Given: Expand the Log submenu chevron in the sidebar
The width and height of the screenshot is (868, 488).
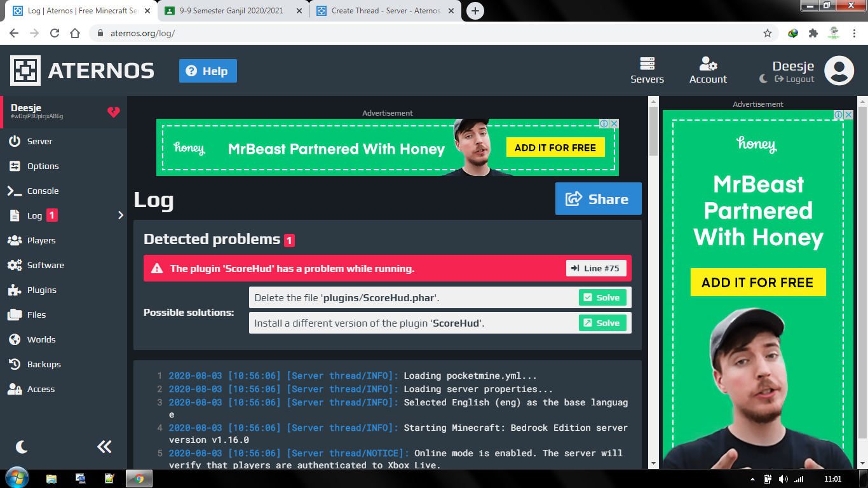Looking at the screenshot, I should coord(121,215).
